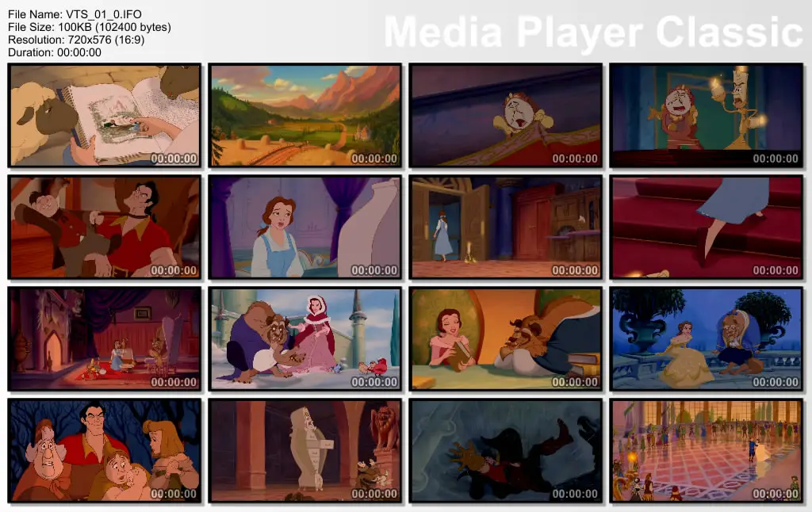Open thumbnail of Belle holding book beside Beast

[506, 339]
